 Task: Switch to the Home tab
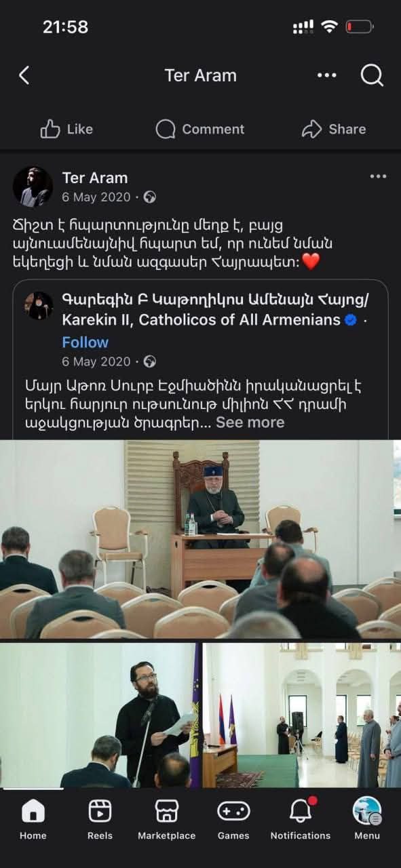33,819
